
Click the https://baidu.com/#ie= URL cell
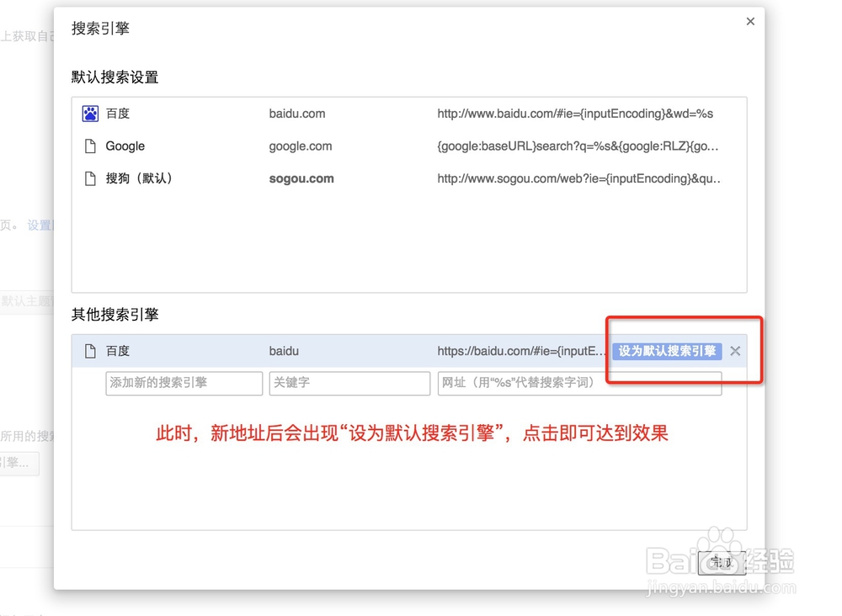(521, 351)
